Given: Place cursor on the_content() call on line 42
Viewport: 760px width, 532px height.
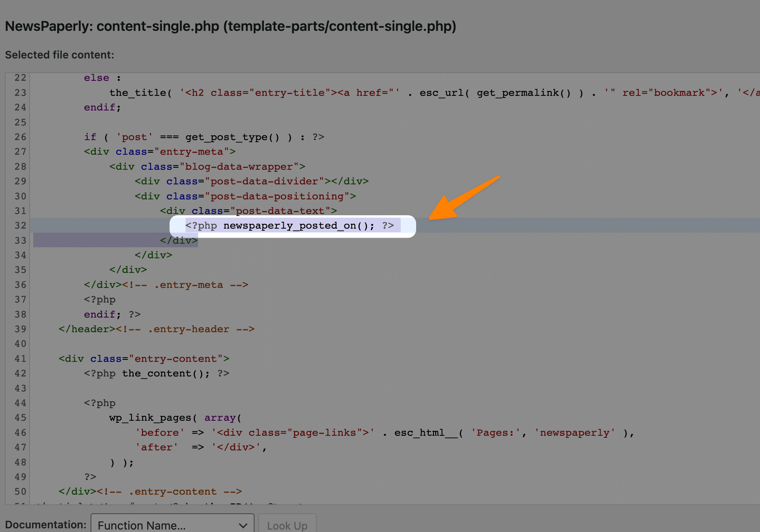Looking at the screenshot, I should click(x=158, y=373).
